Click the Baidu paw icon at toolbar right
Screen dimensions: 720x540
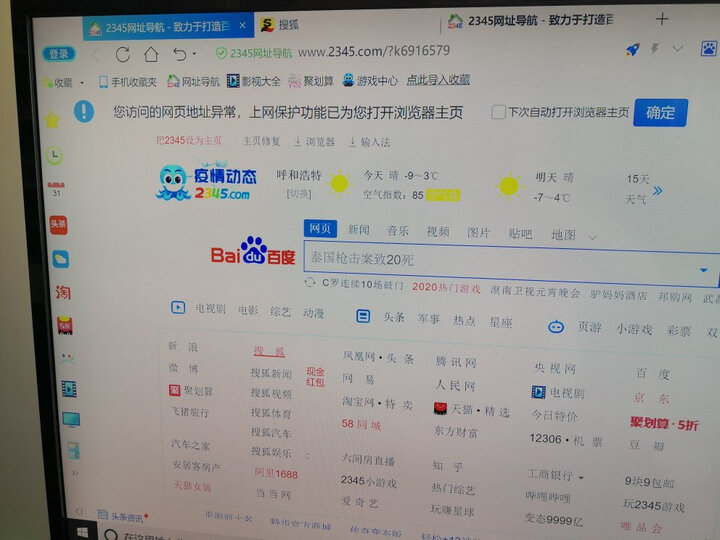click(709, 48)
